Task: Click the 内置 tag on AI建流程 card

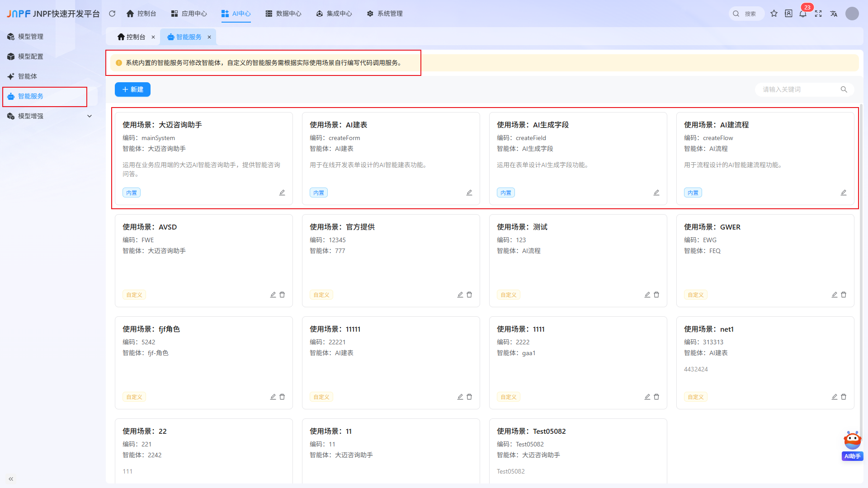Action: click(693, 193)
